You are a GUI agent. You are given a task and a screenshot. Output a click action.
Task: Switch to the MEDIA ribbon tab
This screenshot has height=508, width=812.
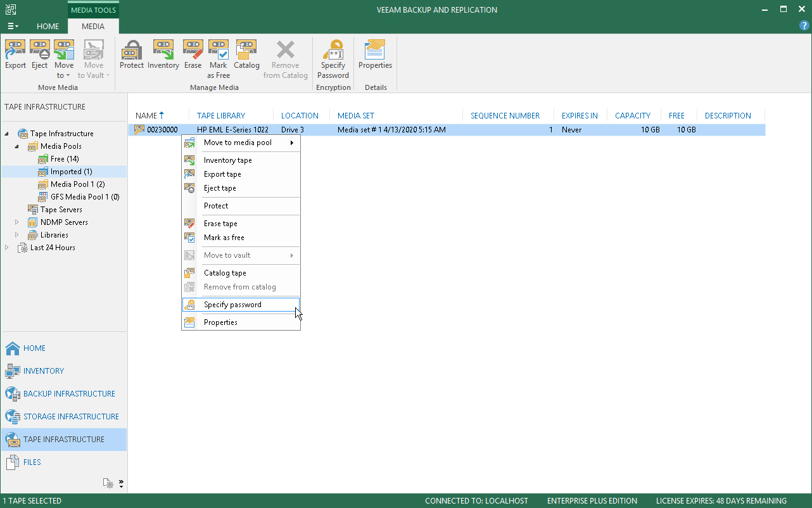94,27
